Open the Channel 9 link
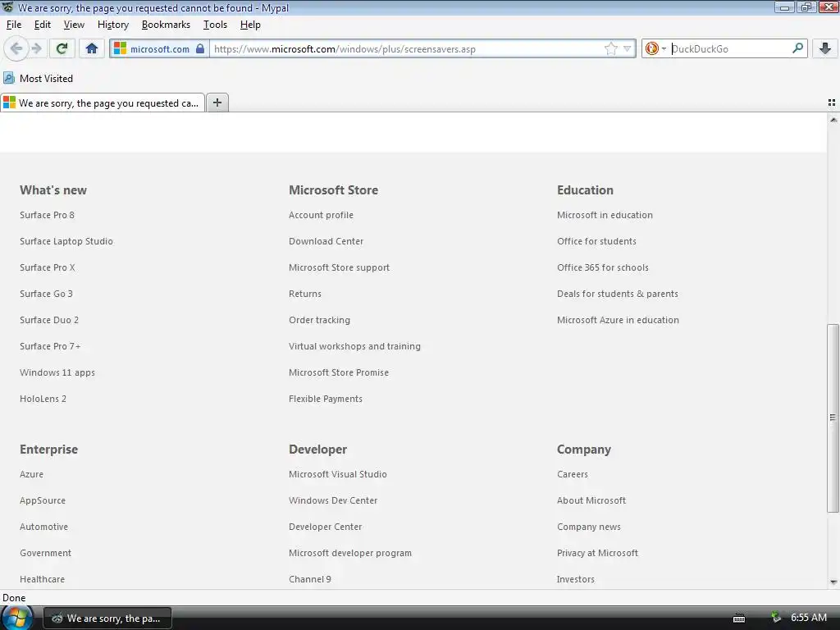 (x=309, y=579)
